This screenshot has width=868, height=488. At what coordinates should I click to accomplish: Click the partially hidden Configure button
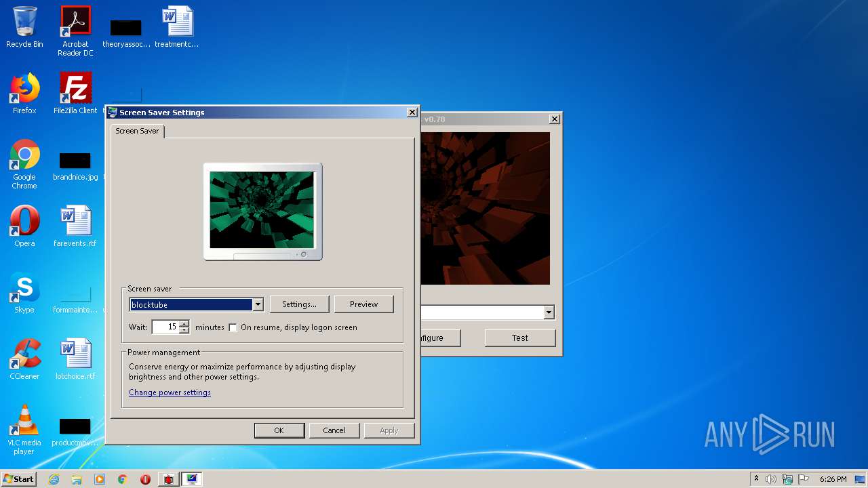click(440, 338)
